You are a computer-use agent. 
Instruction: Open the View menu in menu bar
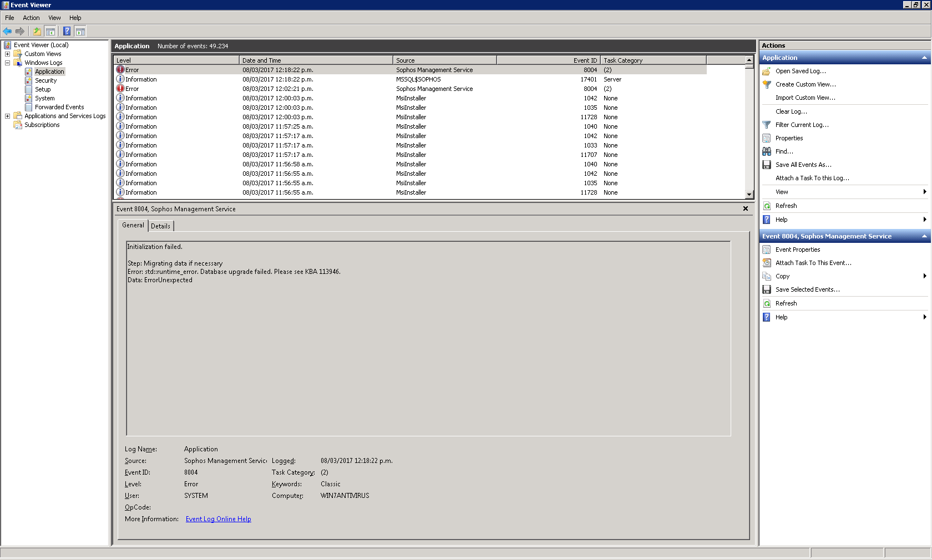coord(54,18)
